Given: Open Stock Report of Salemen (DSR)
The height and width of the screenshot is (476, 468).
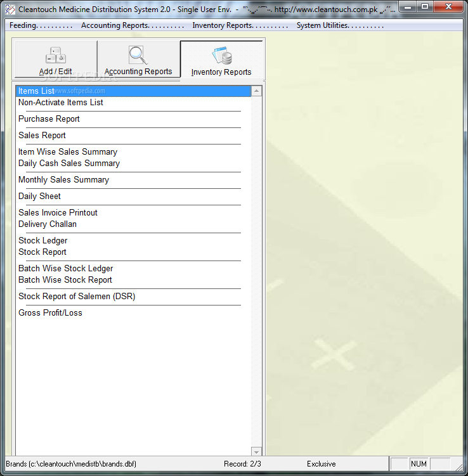Looking at the screenshot, I should coord(77,296).
